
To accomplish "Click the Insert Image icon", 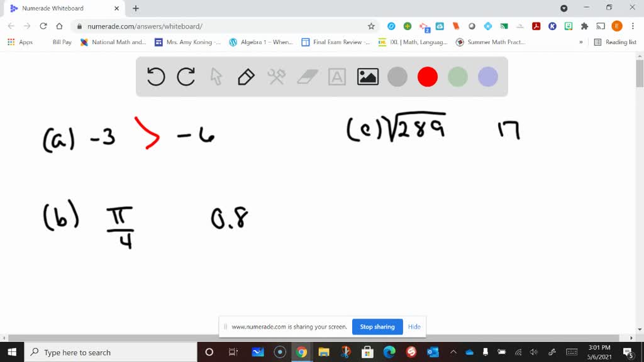I will (367, 76).
